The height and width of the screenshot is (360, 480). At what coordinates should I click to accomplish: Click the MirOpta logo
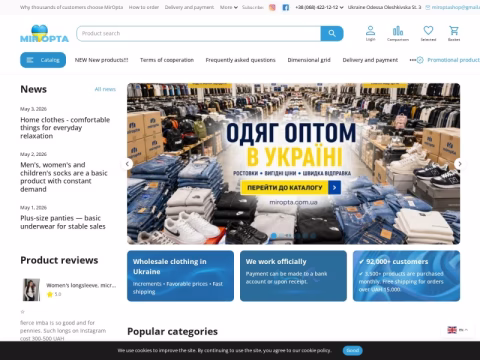tap(44, 34)
